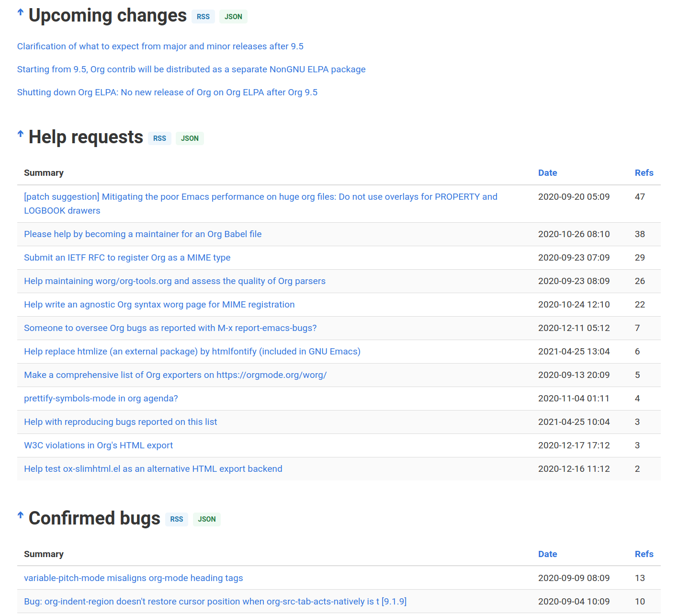The height and width of the screenshot is (616, 678).
Task: Open the RSS feed for Help requests
Action: [x=159, y=138]
